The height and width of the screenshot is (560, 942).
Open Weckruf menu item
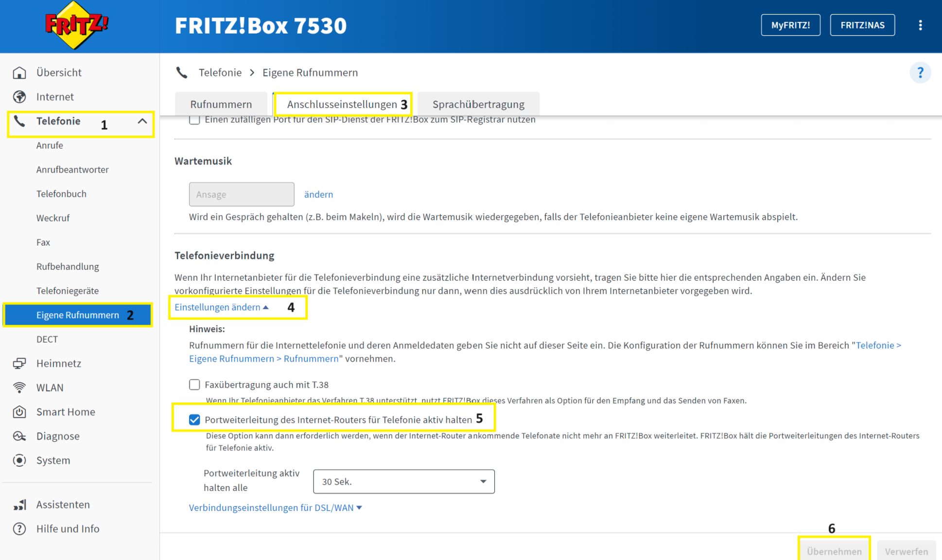pyautogui.click(x=53, y=218)
